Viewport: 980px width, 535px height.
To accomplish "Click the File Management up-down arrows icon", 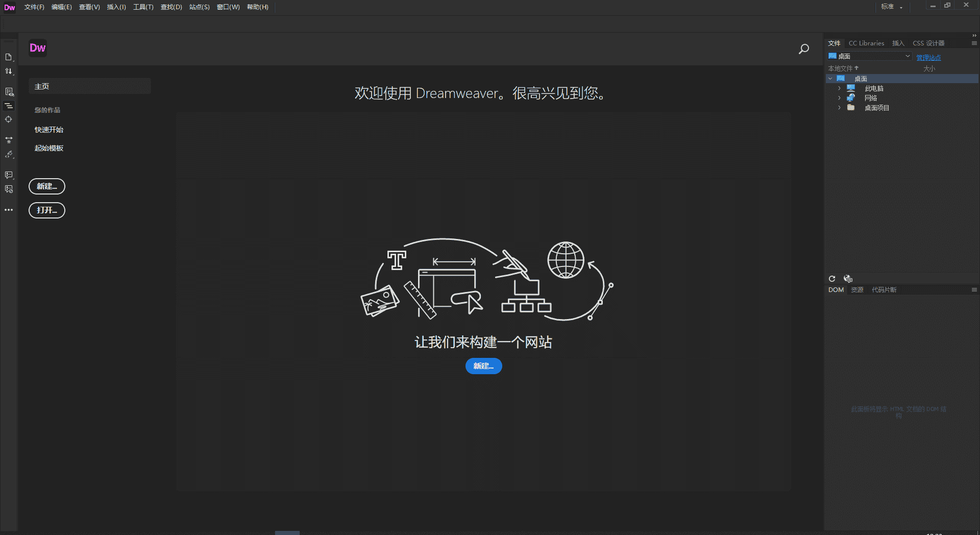I will (9, 71).
